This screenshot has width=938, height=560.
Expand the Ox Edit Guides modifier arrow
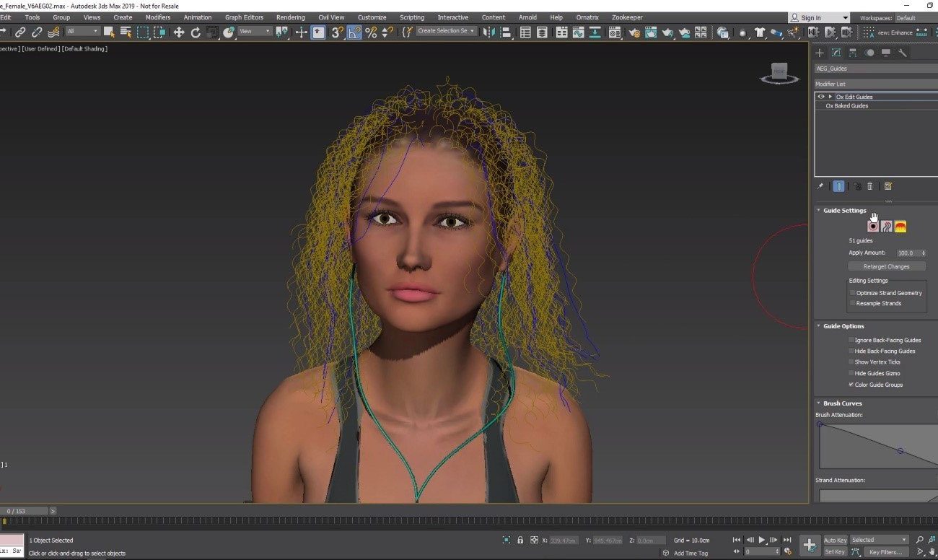tap(830, 97)
